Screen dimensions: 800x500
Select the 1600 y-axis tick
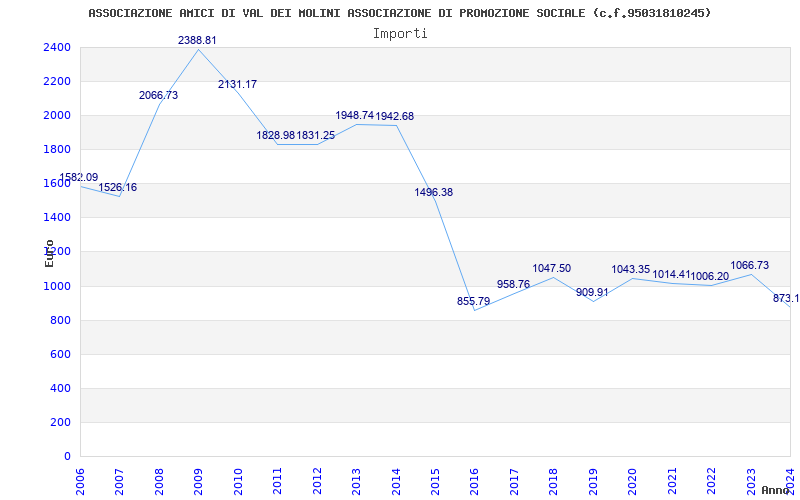click(57, 184)
